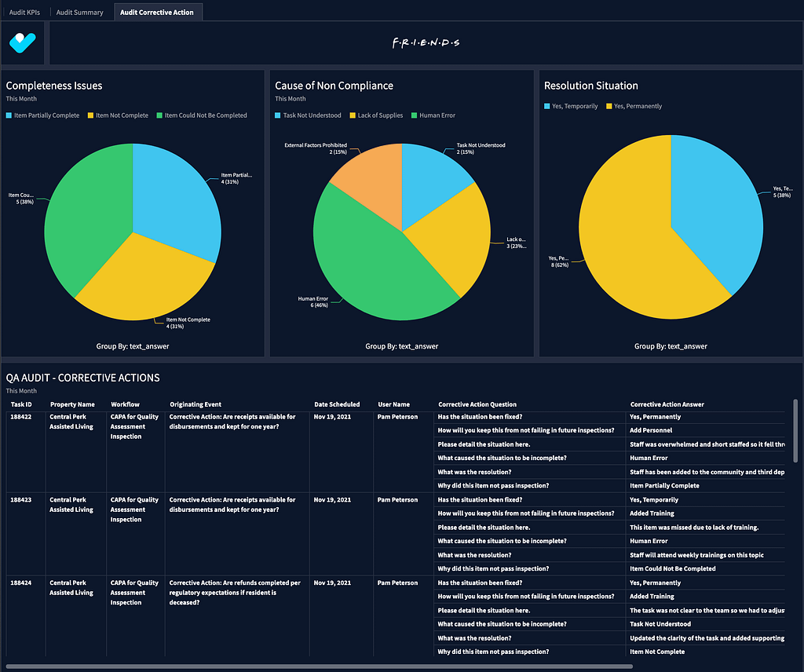Image resolution: width=804 pixels, height=672 pixels.
Task: Click the blue checkmark app logo
Action: 24,42
